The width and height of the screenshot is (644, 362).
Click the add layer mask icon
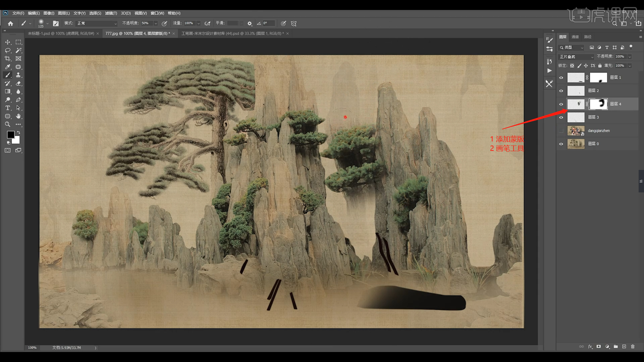click(599, 347)
